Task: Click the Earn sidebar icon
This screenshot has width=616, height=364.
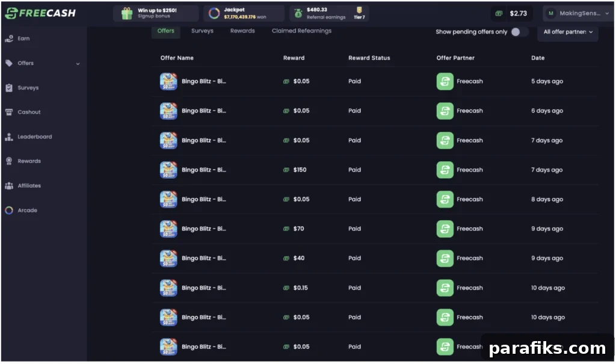Action: 9,39
